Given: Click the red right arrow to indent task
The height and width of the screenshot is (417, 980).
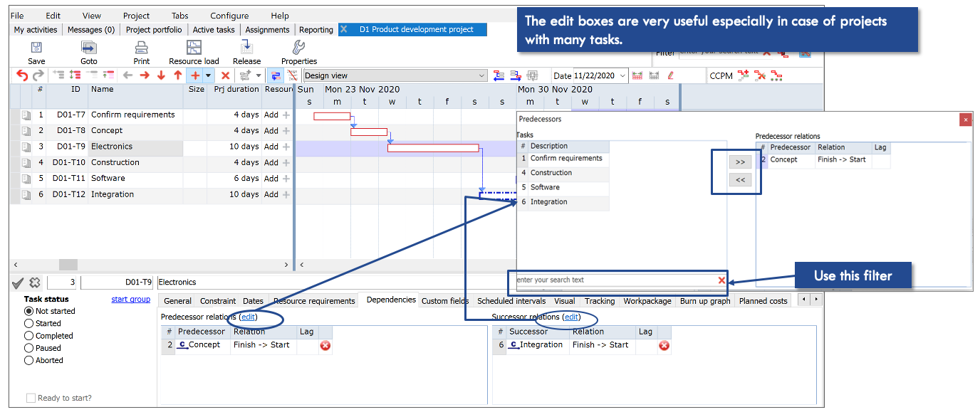Looking at the screenshot, I should [x=145, y=75].
